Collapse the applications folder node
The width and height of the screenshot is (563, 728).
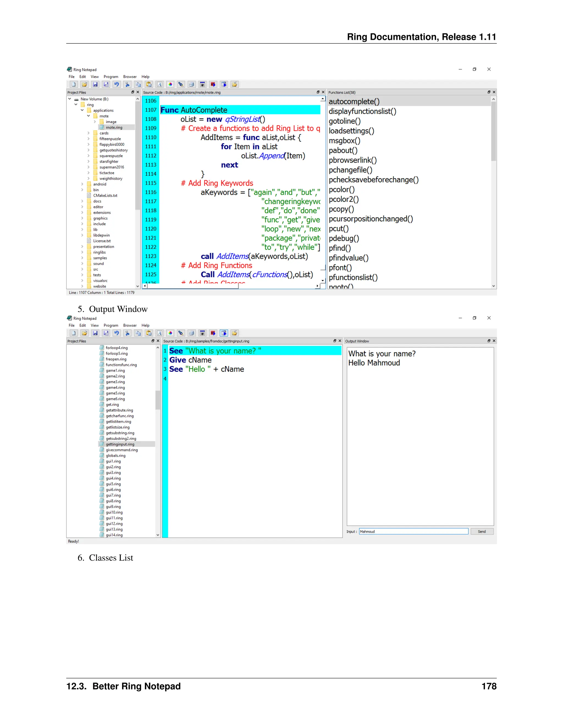pos(82,110)
